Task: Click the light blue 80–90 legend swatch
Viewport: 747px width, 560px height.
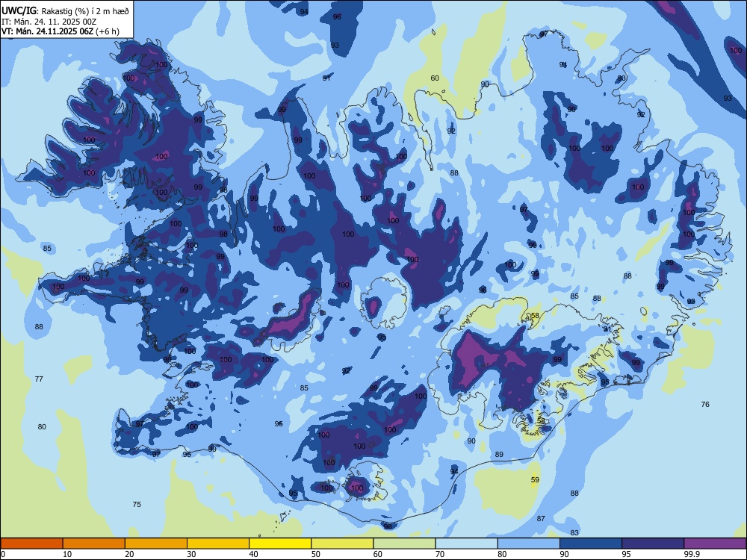Action: click(529, 544)
